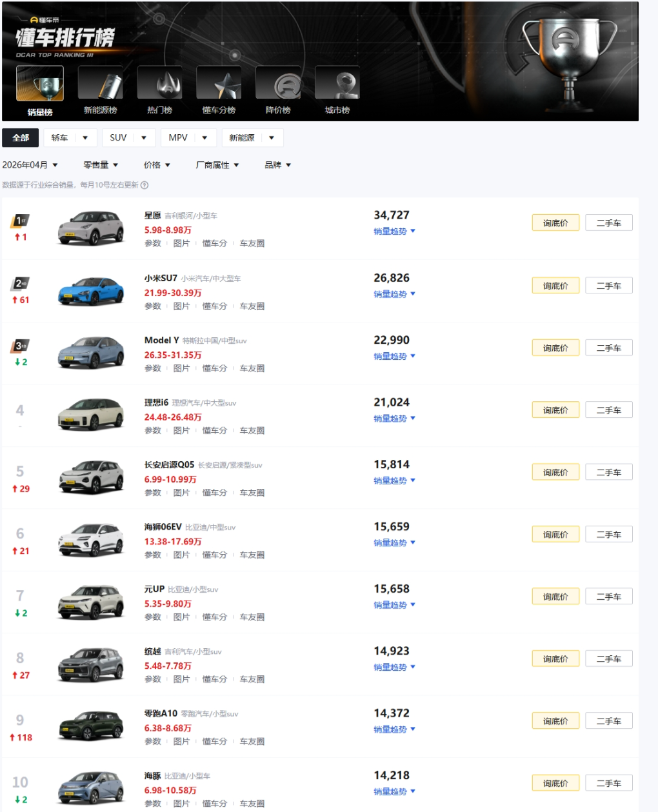Select the MPV category tab
This screenshot has width=658, height=812.
178,138
